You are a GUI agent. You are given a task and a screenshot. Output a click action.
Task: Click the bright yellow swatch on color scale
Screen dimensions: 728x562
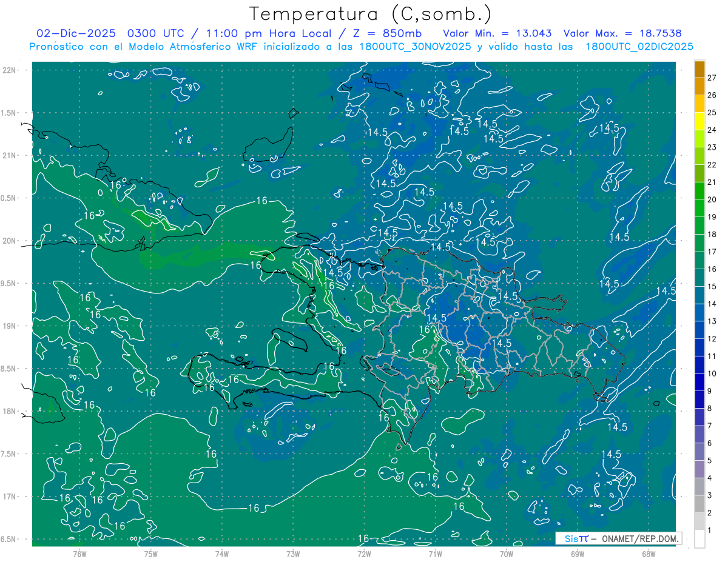pos(700,121)
